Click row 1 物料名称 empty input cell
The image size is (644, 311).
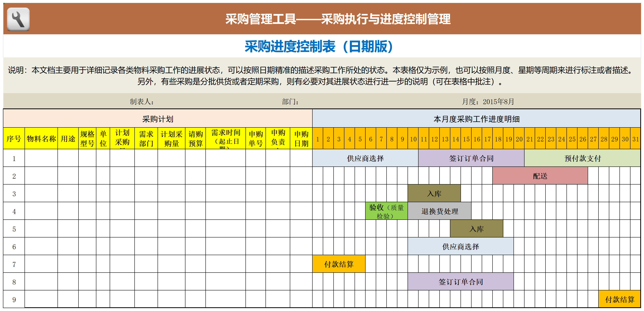tap(41, 158)
